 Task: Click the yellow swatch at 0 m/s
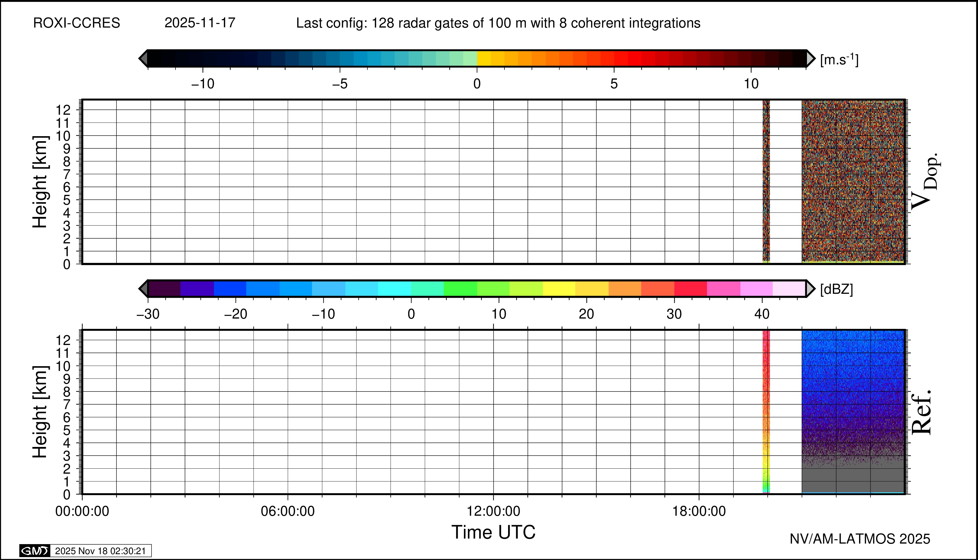coord(484,58)
